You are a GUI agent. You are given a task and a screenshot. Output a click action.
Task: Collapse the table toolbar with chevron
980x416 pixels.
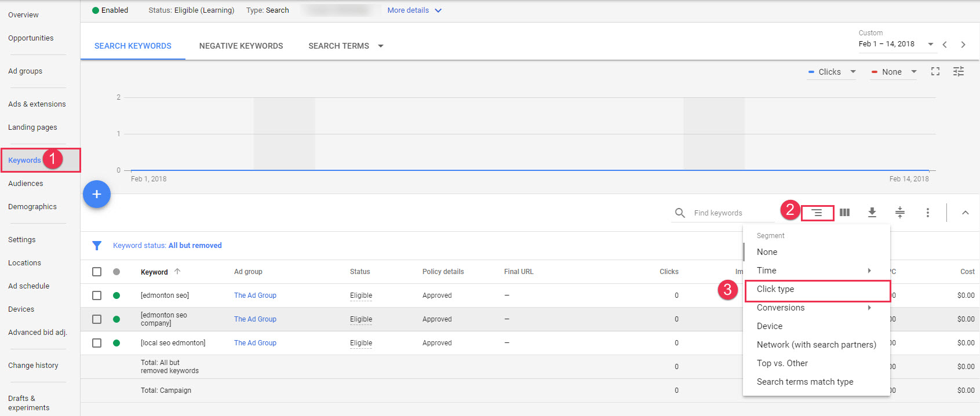[x=965, y=213]
